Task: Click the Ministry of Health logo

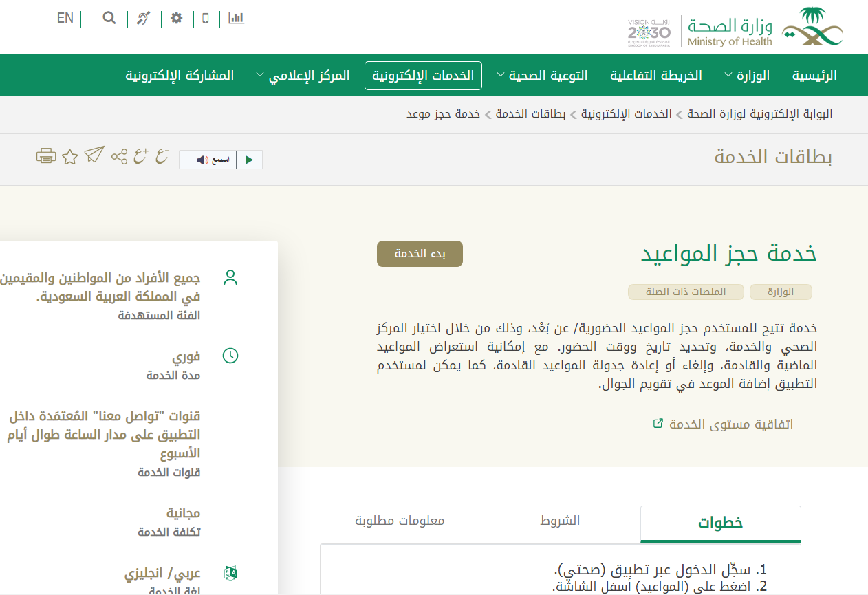Action: [x=765, y=28]
